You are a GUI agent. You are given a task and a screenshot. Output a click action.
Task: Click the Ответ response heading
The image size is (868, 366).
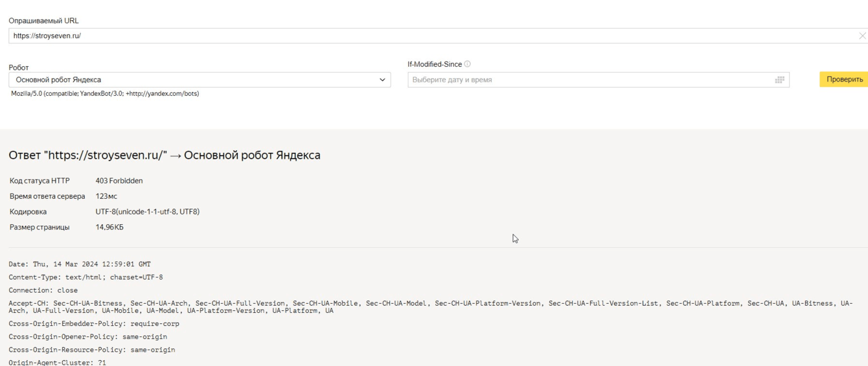[165, 155]
